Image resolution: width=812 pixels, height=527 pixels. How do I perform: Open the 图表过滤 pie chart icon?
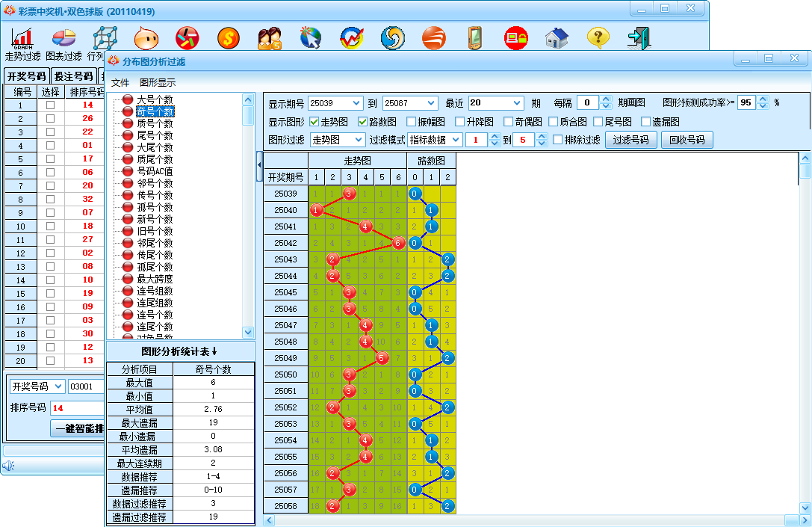pyautogui.click(x=63, y=37)
